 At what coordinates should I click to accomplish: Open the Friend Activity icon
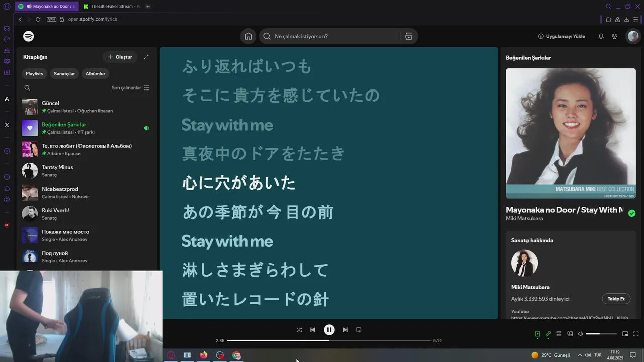click(614, 36)
